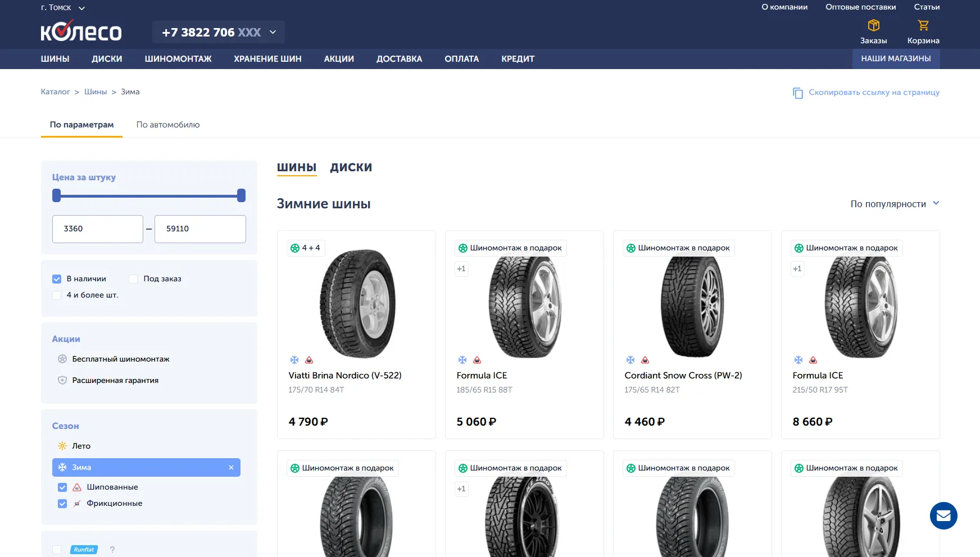The height and width of the screenshot is (557, 980).
Task: Go to Каталог breadcrumb
Action: pos(55,92)
